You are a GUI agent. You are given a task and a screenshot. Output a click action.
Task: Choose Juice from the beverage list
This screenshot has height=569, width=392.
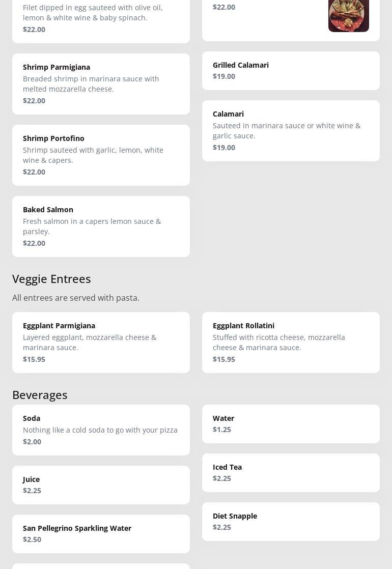click(101, 485)
